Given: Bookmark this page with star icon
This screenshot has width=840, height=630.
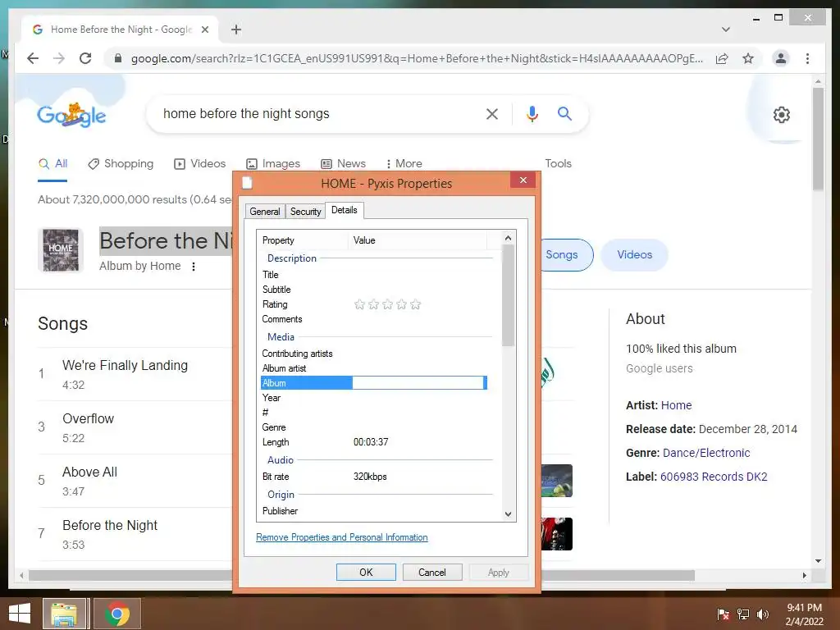Looking at the screenshot, I should pos(748,58).
